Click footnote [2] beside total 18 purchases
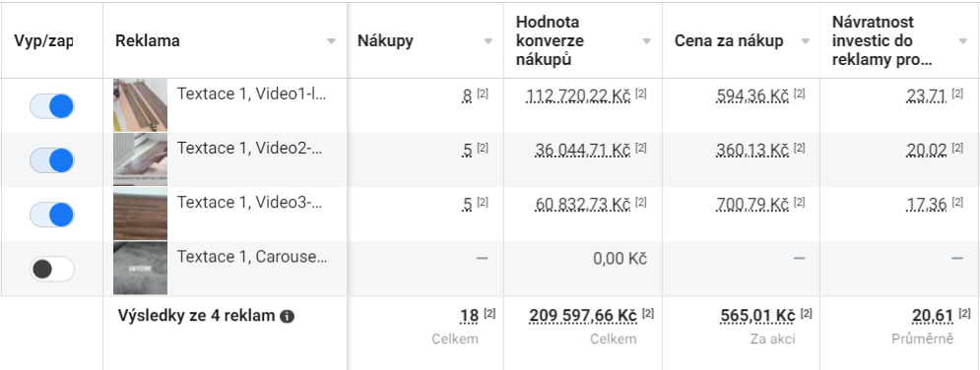The width and height of the screenshot is (980, 370). pos(490,313)
